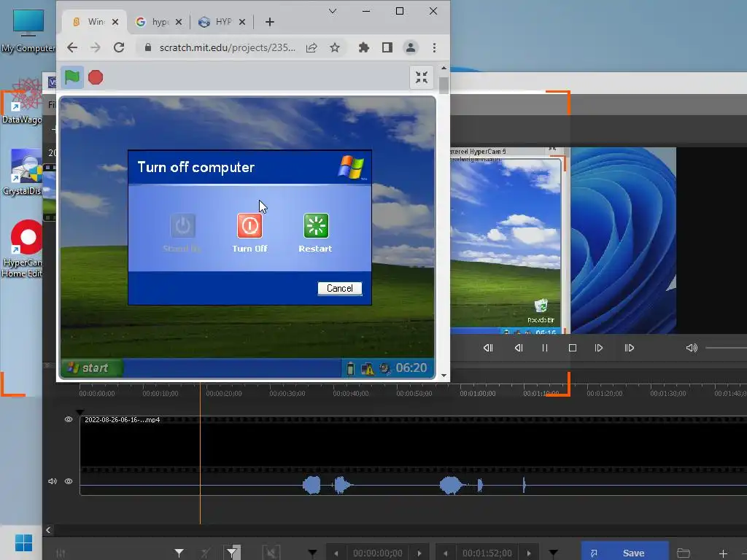Decrease the start time 00:00:00;00
This screenshot has height=560, width=747.
point(336,553)
